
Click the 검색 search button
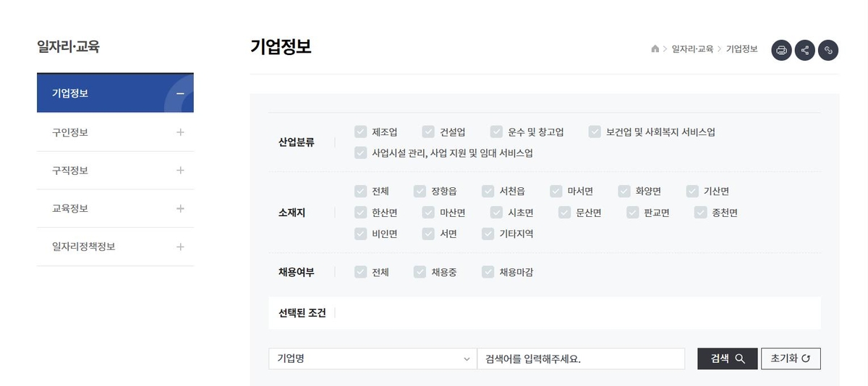coord(728,359)
